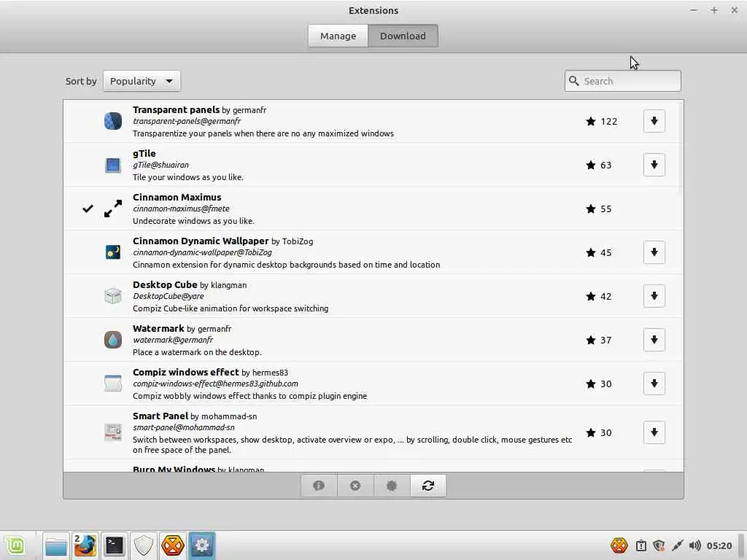The width and height of the screenshot is (747, 560).
Task: Open the file manager from the taskbar
Action: (56, 545)
